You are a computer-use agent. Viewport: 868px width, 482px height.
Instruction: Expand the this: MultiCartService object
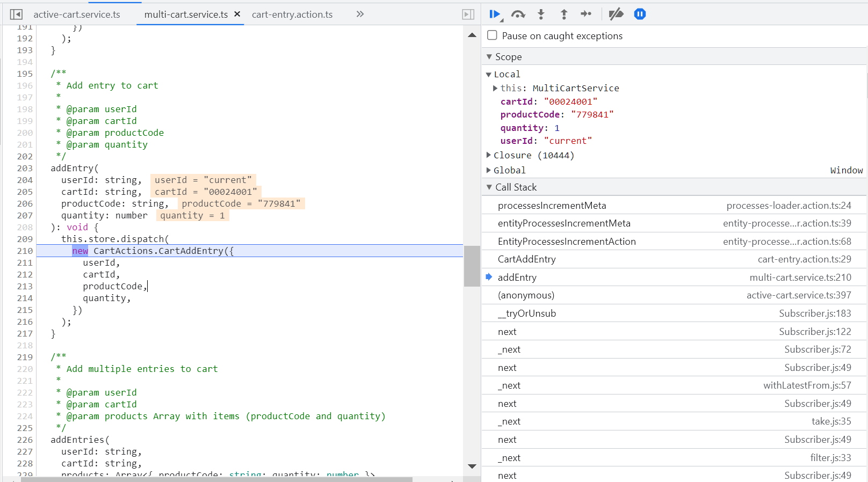point(495,88)
